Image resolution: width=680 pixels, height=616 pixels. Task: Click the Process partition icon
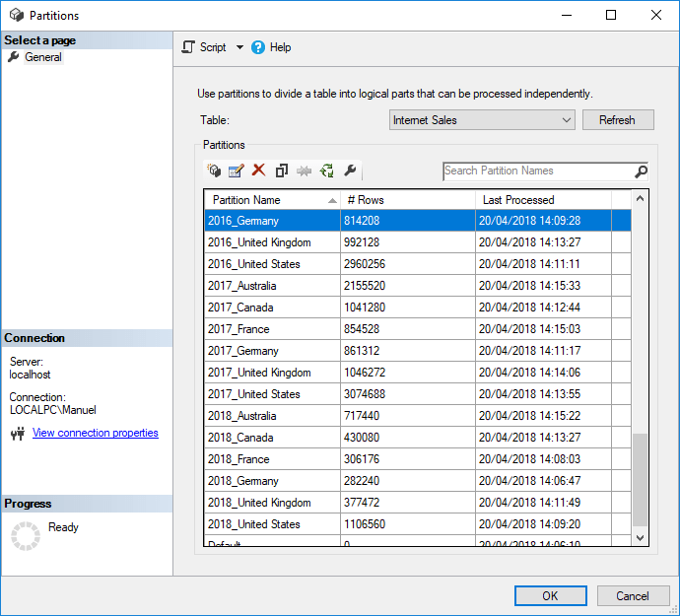pyautogui.click(x=327, y=171)
